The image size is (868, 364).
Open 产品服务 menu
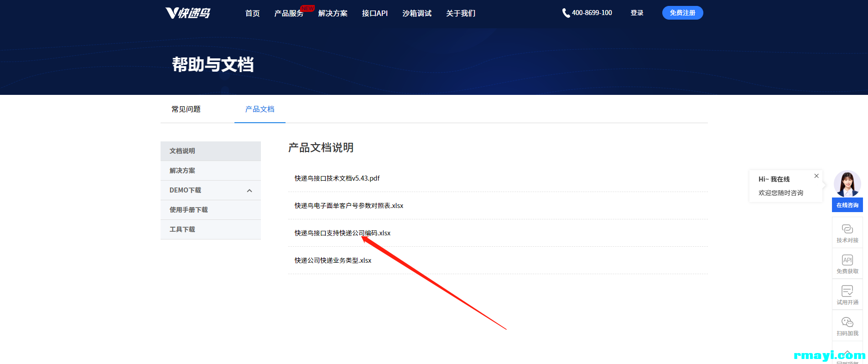pos(289,13)
